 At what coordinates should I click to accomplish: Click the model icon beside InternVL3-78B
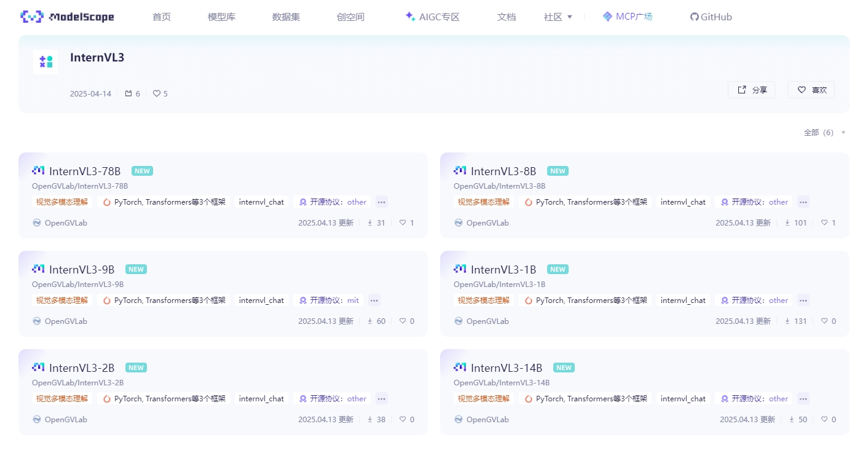[x=38, y=170]
